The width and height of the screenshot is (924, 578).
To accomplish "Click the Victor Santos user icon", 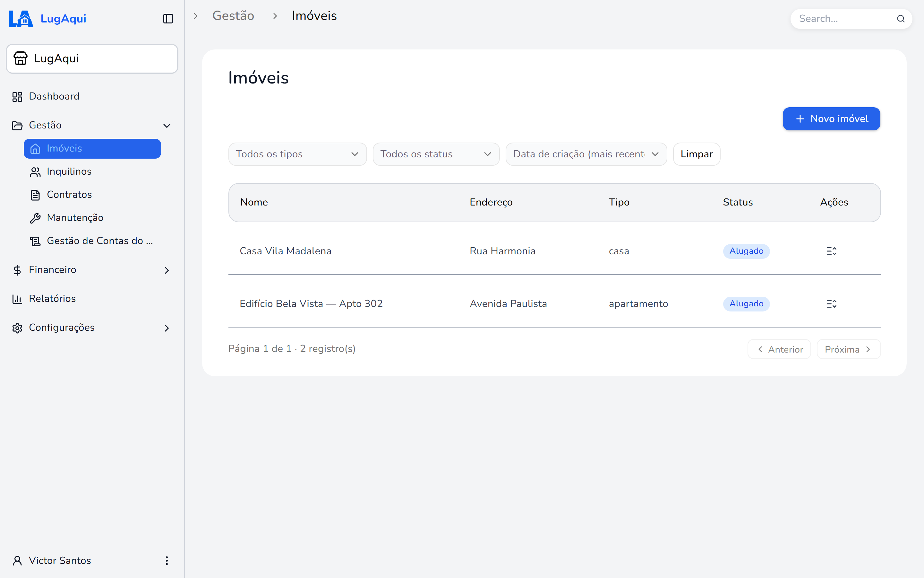I will click(x=17, y=560).
